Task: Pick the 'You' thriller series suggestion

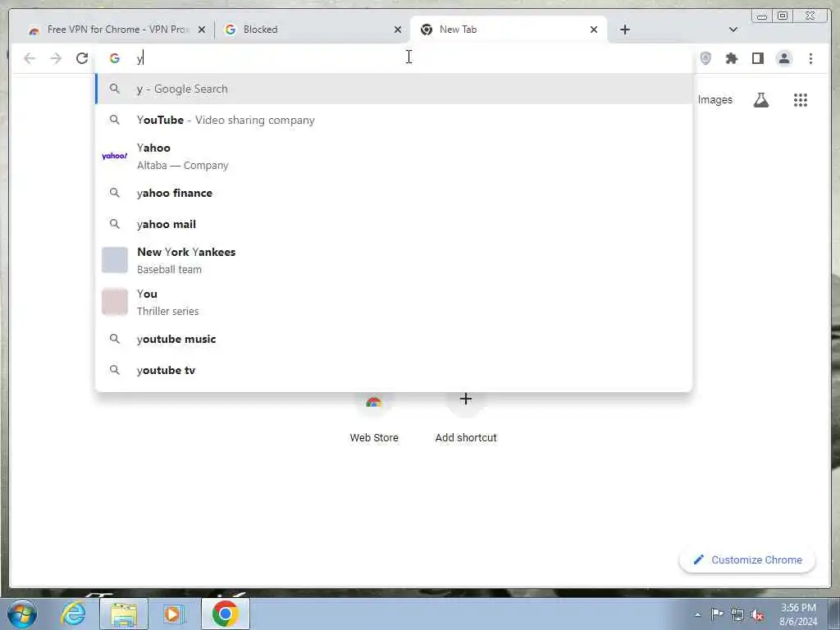Action: tap(394, 302)
